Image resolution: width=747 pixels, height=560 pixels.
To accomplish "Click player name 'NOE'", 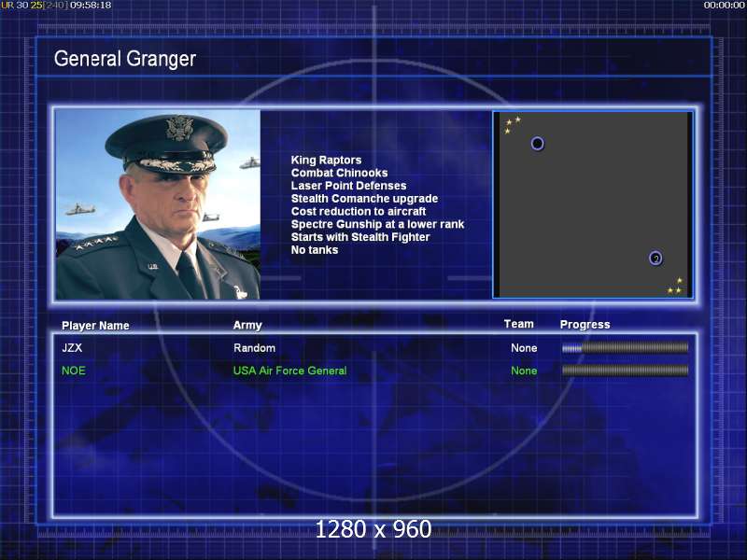I will pos(74,371).
